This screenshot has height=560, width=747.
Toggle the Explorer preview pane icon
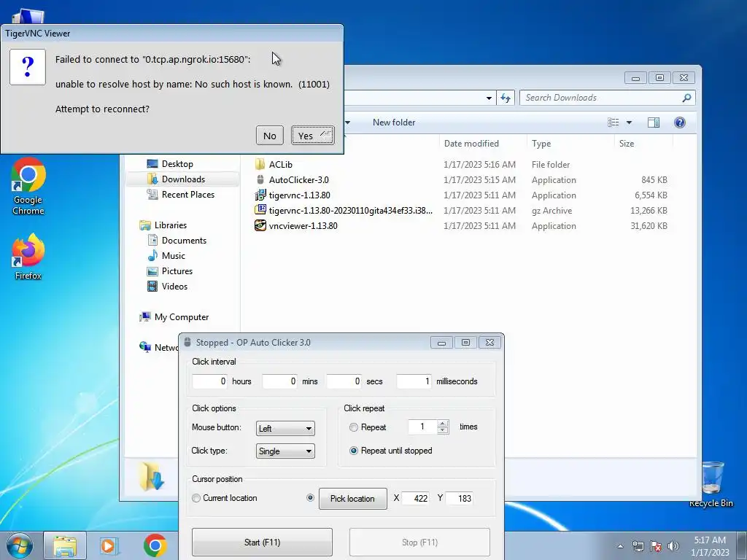(x=654, y=122)
